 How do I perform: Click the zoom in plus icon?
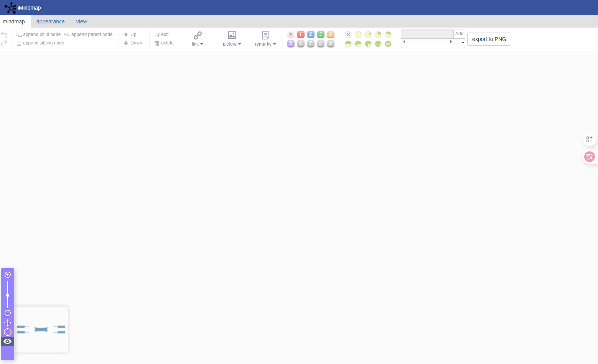pos(8,275)
